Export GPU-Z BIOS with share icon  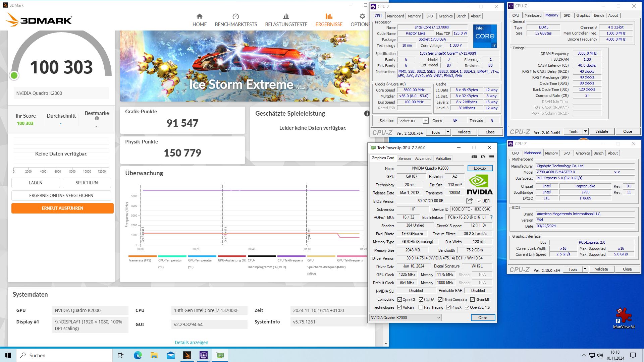469,201
